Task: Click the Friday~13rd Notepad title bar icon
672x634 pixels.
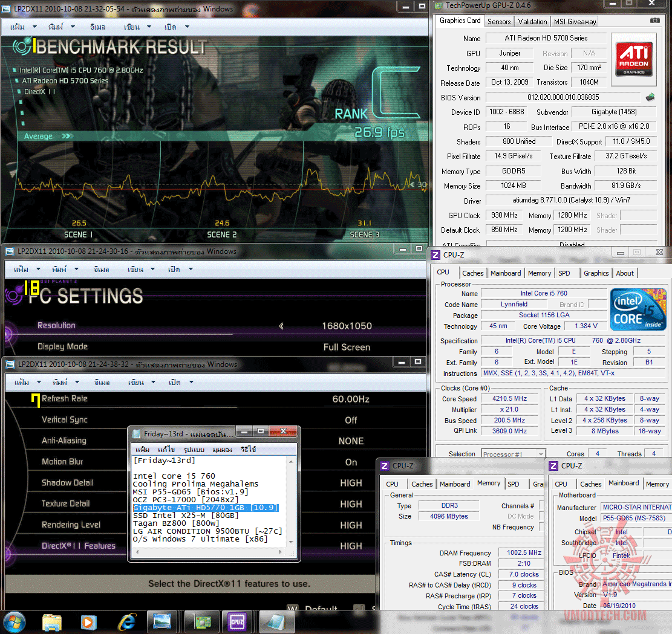Action: tap(137, 434)
